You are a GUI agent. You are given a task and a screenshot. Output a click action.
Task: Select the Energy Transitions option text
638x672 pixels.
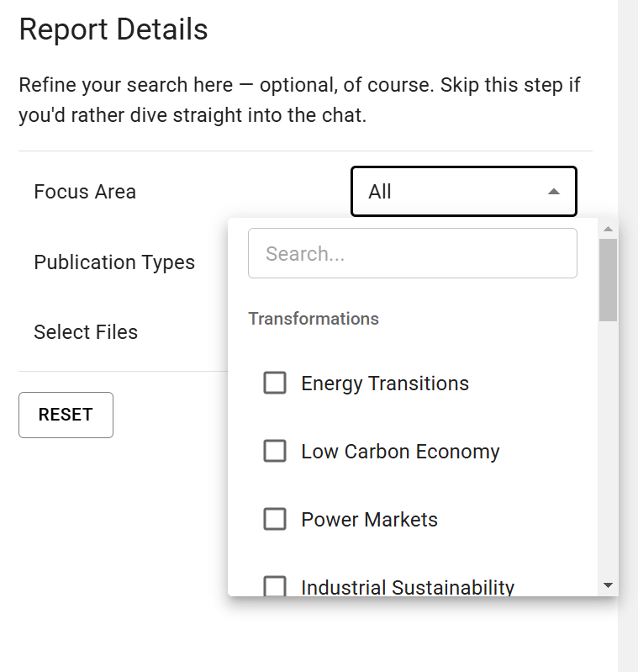tap(385, 384)
